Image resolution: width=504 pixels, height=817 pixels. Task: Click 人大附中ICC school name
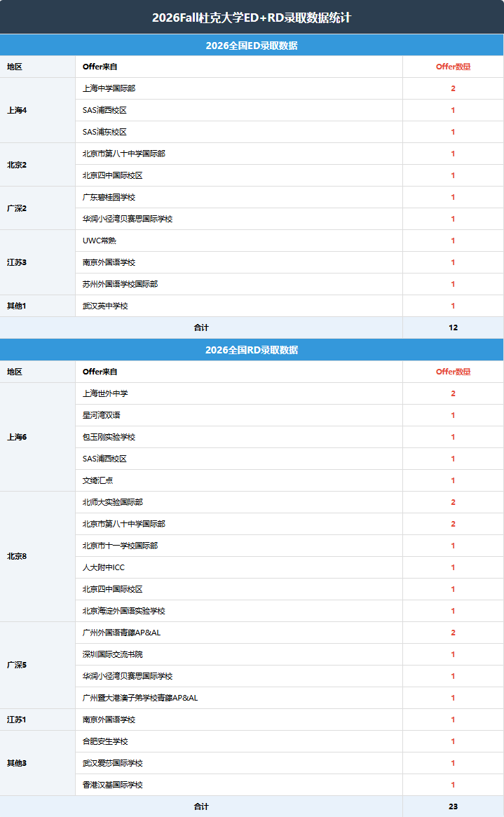tap(104, 567)
